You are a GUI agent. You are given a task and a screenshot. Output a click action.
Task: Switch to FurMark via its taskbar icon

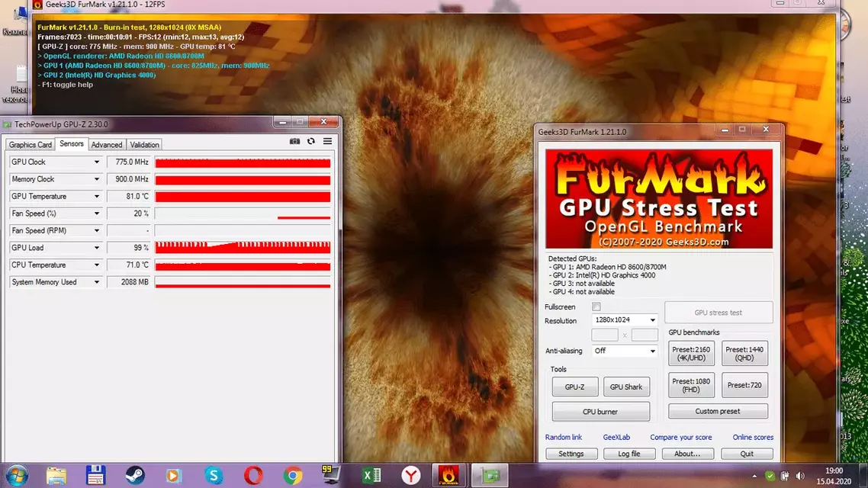(x=448, y=476)
